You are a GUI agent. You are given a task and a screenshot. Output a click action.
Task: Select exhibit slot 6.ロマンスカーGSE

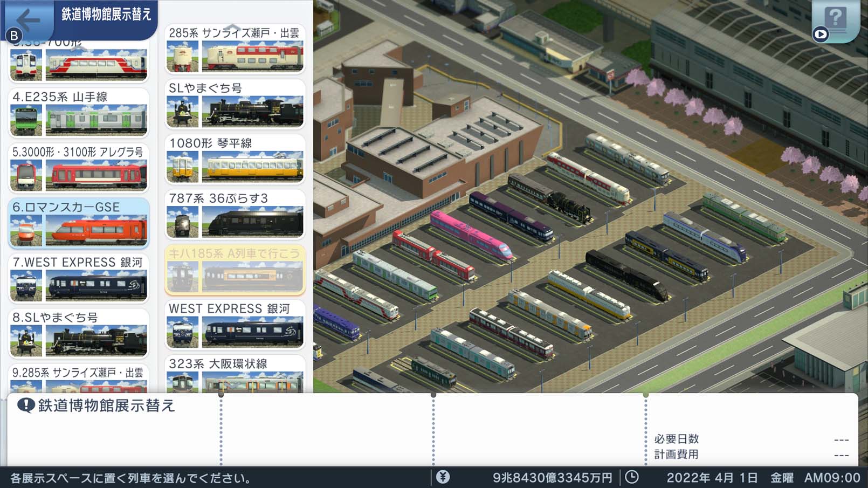coord(79,223)
